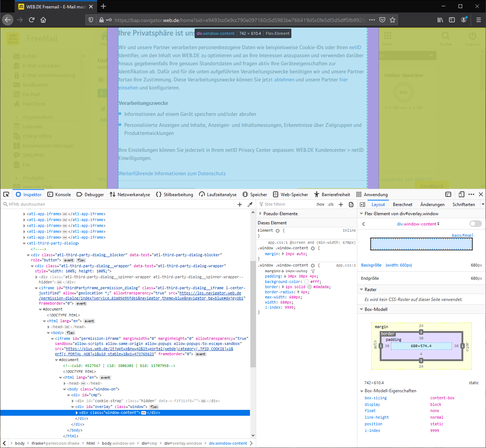Open div.window-content flex item selector
This screenshot has height=448, width=486.
tap(418, 224)
